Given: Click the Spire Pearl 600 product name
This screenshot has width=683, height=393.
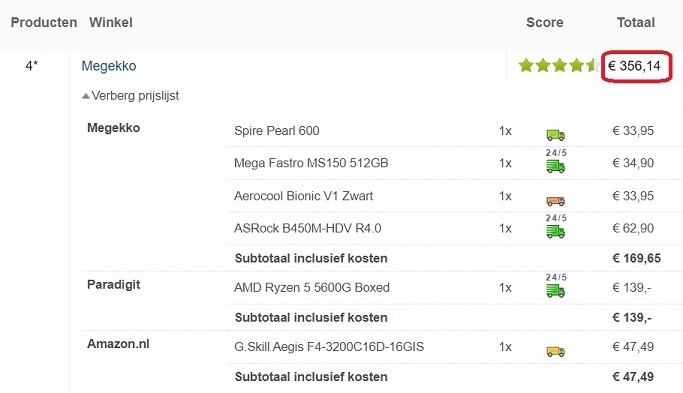Looking at the screenshot, I should pyautogui.click(x=277, y=131).
